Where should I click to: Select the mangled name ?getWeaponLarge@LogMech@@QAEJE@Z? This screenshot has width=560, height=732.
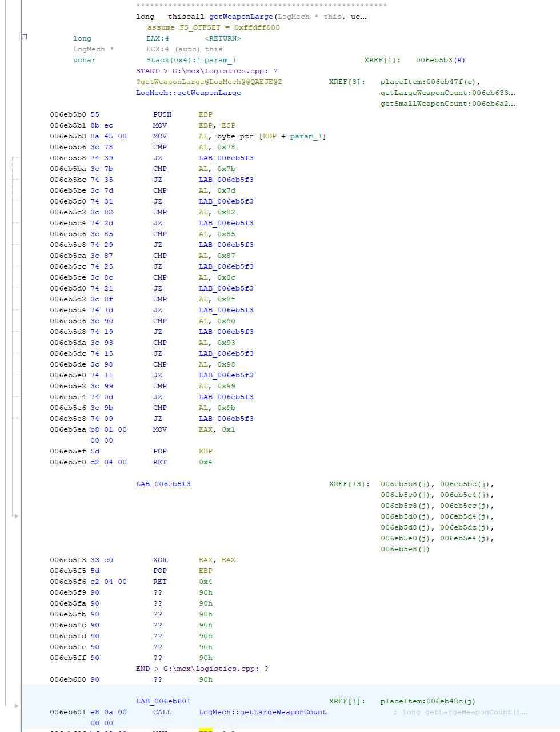click(x=209, y=82)
